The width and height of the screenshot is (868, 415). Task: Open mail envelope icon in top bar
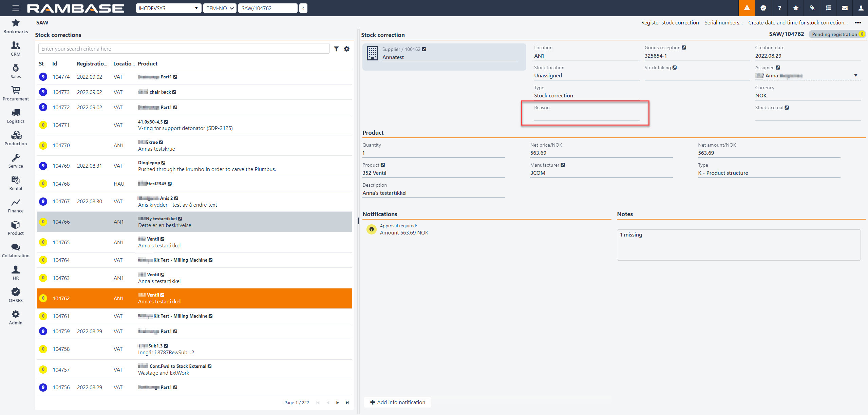(845, 8)
